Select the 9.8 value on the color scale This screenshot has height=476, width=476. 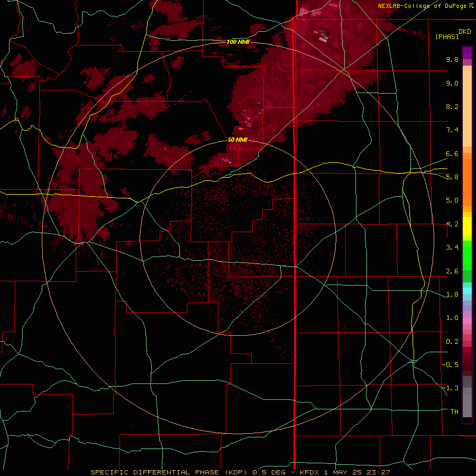[452, 59]
